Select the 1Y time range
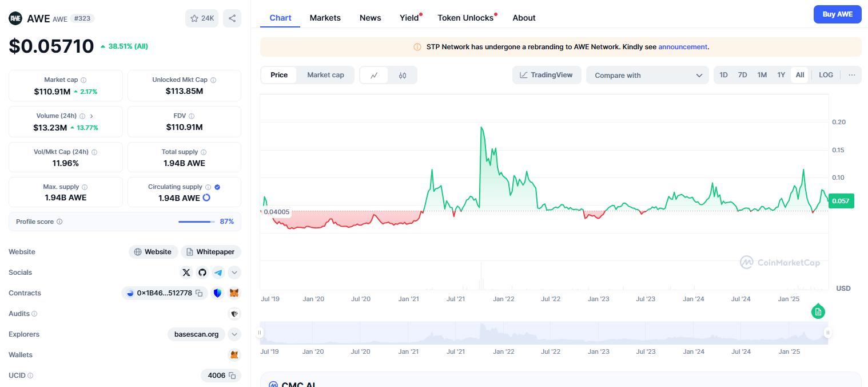Viewport: 868px width, 387px height. click(781, 75)
